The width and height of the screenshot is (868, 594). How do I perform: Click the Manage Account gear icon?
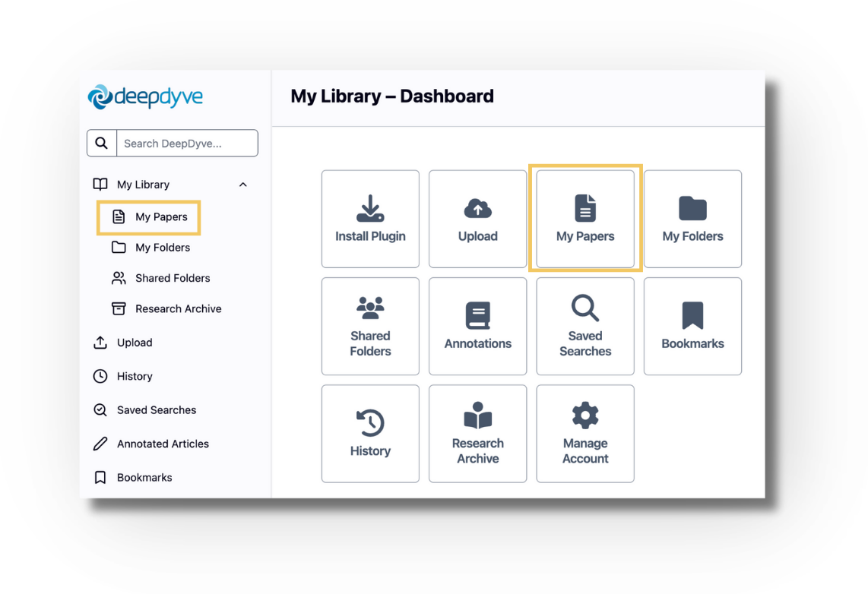click(x=585, y=415)
